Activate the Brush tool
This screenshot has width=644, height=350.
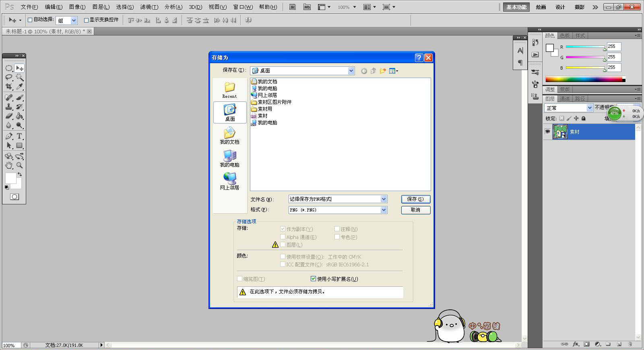tap(19, 97)
